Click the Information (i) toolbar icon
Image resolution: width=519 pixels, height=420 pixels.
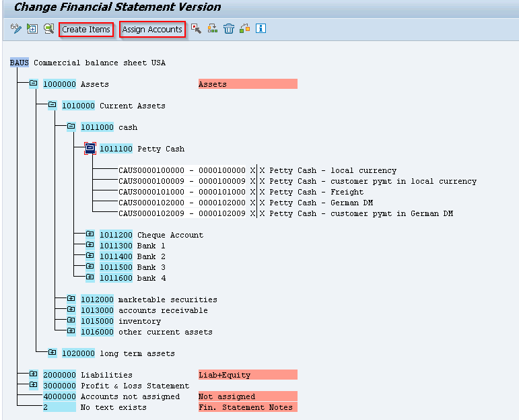pyautogui.click(x=261, y=28)
